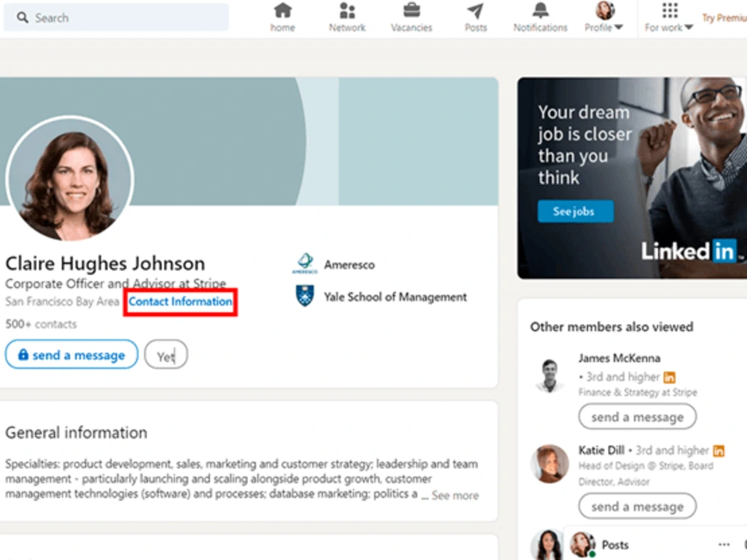Click the send a message button on profile
The image size is (747, 560).
(x=72, y=354)
